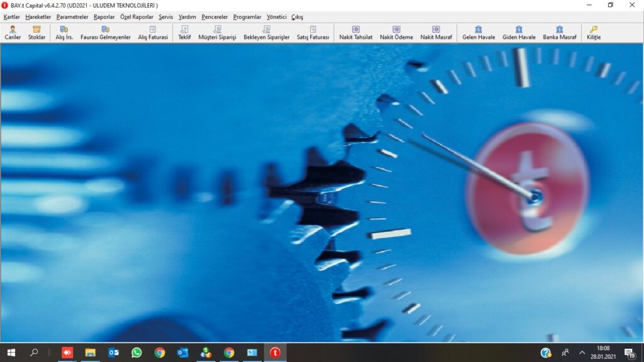Open Nakit Ödeme from the toolbar
The height and width of the screenshot is (362, 644).
[x=396, y=33]
